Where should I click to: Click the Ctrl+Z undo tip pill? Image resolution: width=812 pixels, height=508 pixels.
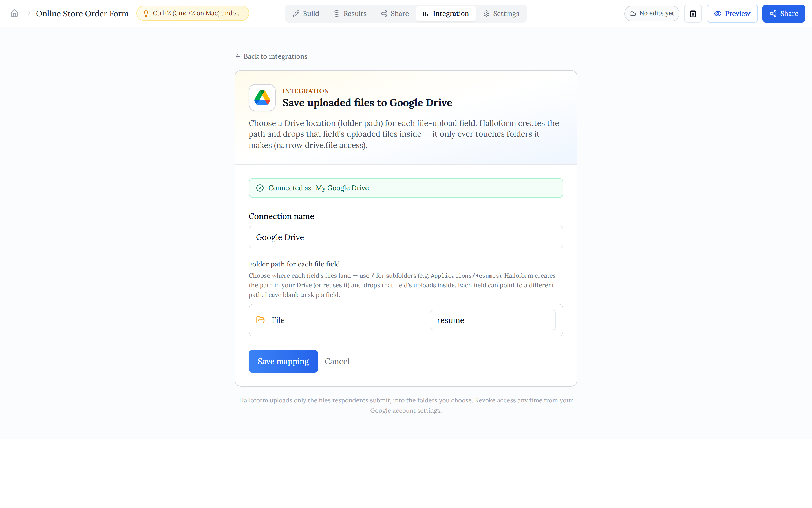coord(193,14)
